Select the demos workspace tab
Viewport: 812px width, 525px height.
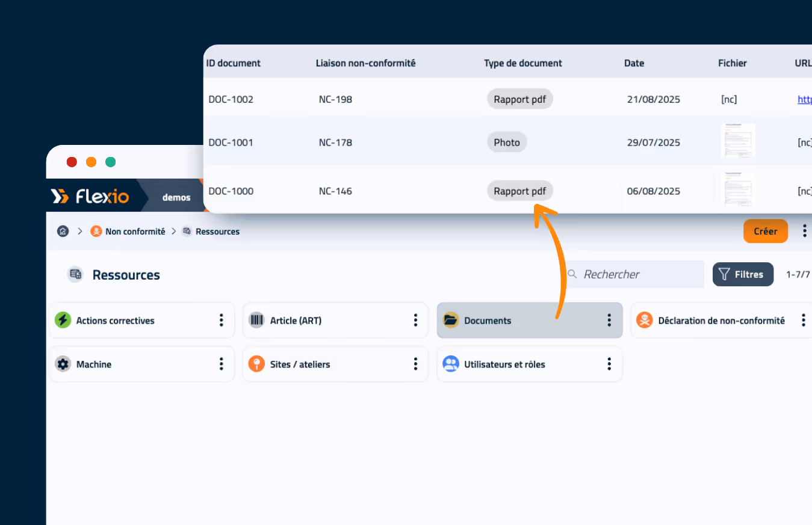tap(176, 197)
